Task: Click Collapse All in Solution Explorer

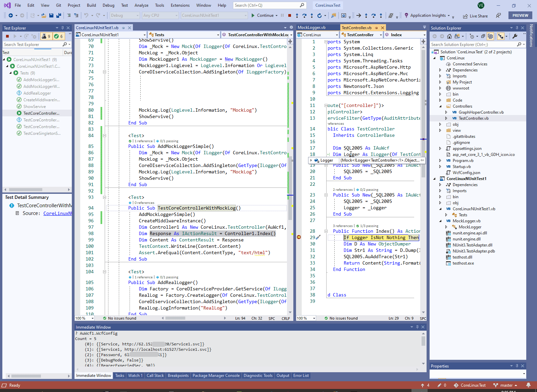Action: click(483, 36)
